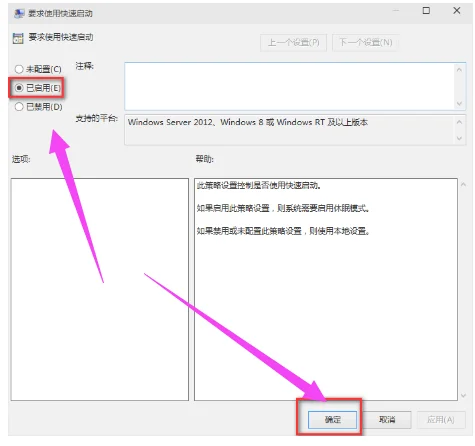Click the Windows Server 2012 platform text
The width and height of the screenshot is (475, 446).
click(x=248, y=122)
